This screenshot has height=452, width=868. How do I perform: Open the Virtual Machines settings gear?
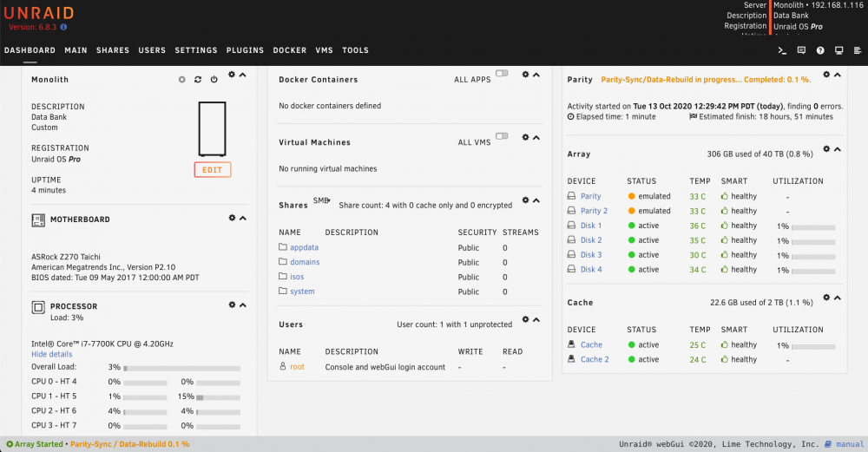tap(525, 137)
